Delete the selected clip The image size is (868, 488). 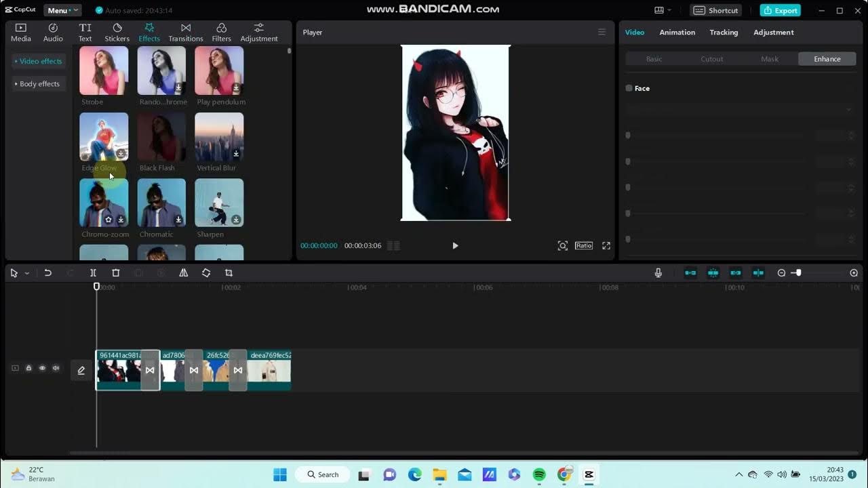tap(115, 272)
